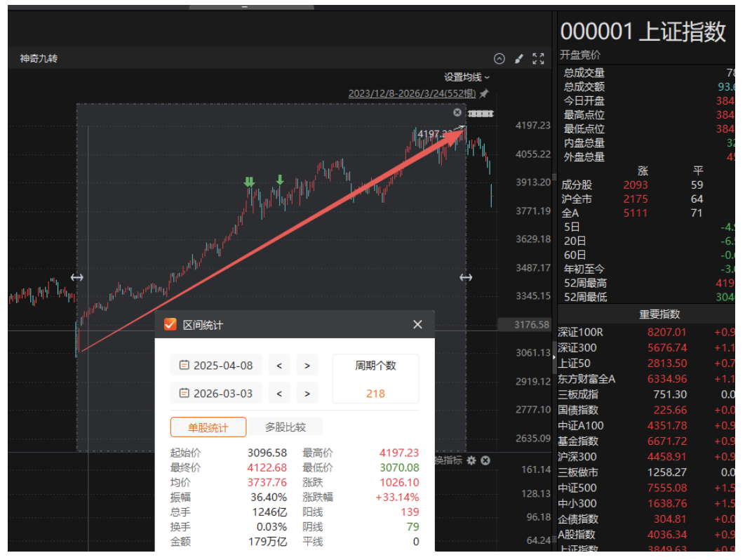Click the left date stepper arrow for 2025-04-08

coord(278,365)
